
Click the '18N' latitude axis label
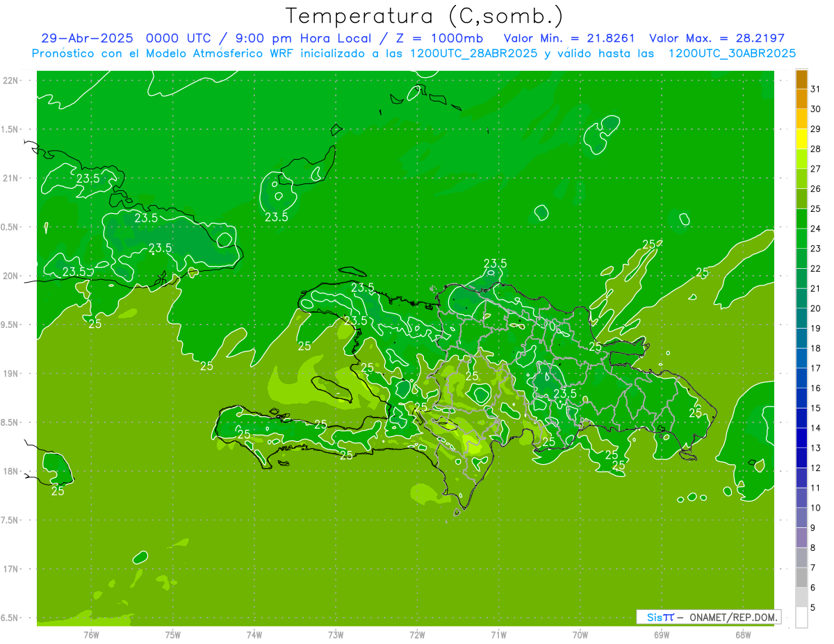pyautogui.click(x=10, y=471)
